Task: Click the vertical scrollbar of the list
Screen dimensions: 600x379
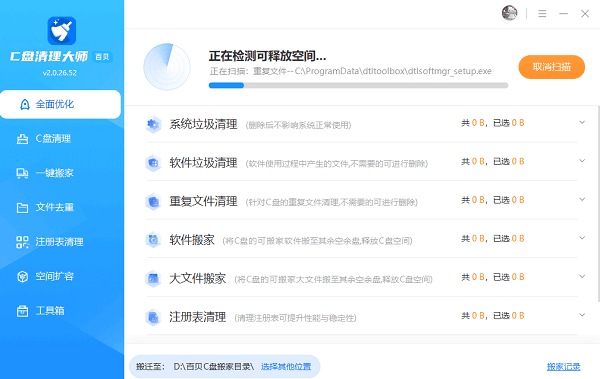Action: click(x=598, y=203)
